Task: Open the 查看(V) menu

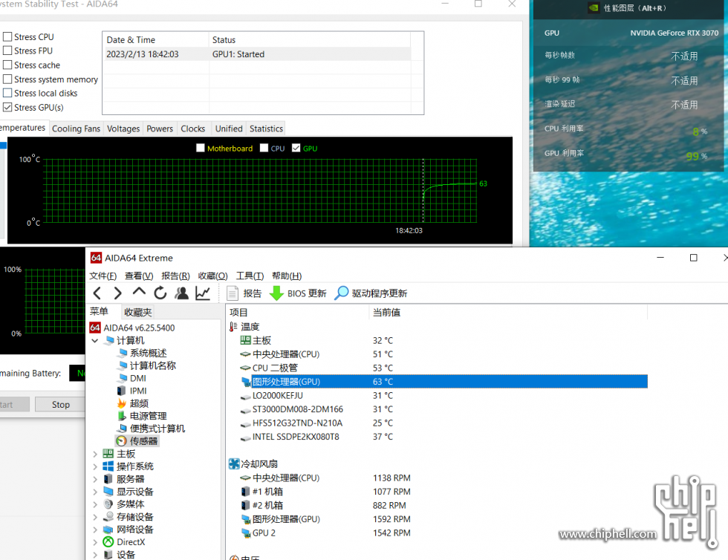Action: [x=139, y=276]
